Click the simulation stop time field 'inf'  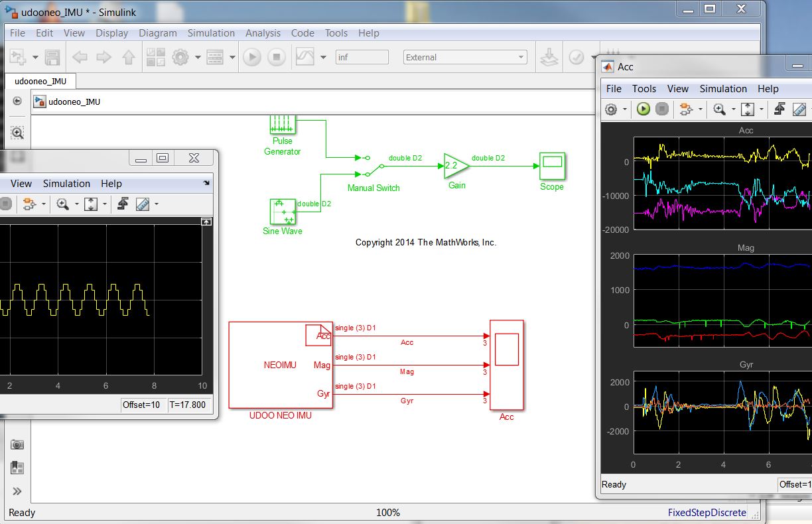coord(362,58)
